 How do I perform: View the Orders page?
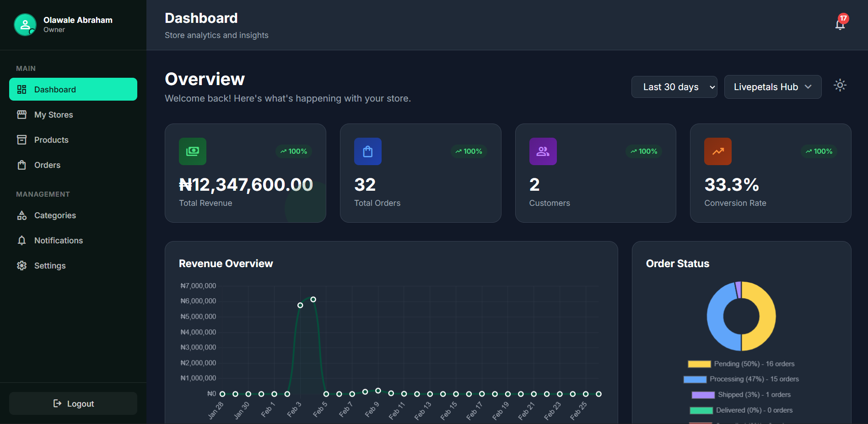(x=47, y=165)
